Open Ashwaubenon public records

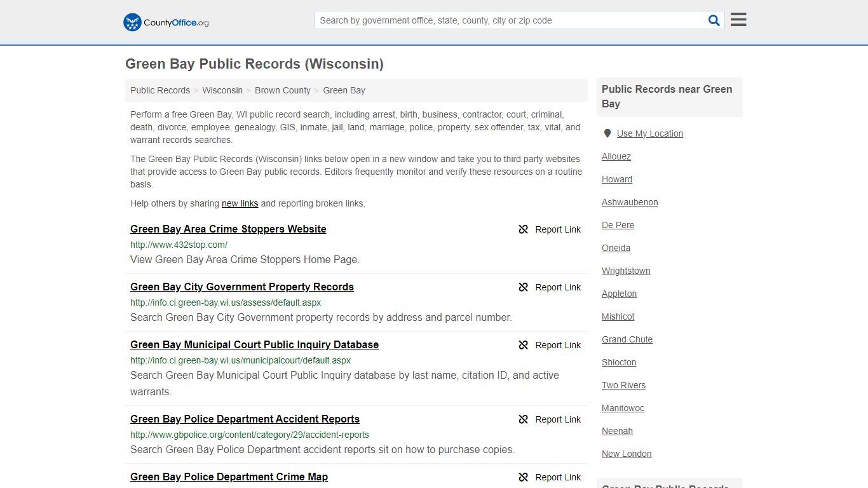(x=630, y=202)
